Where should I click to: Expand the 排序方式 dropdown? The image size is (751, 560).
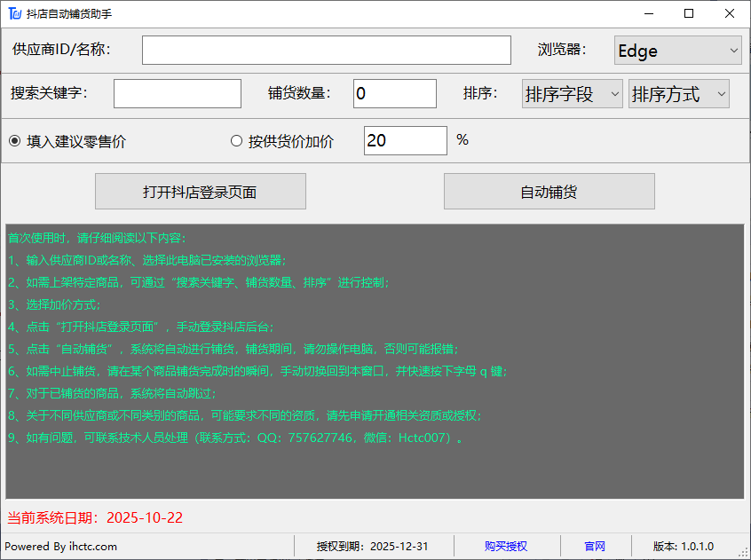pyautogui.click(x=678, y=94)
